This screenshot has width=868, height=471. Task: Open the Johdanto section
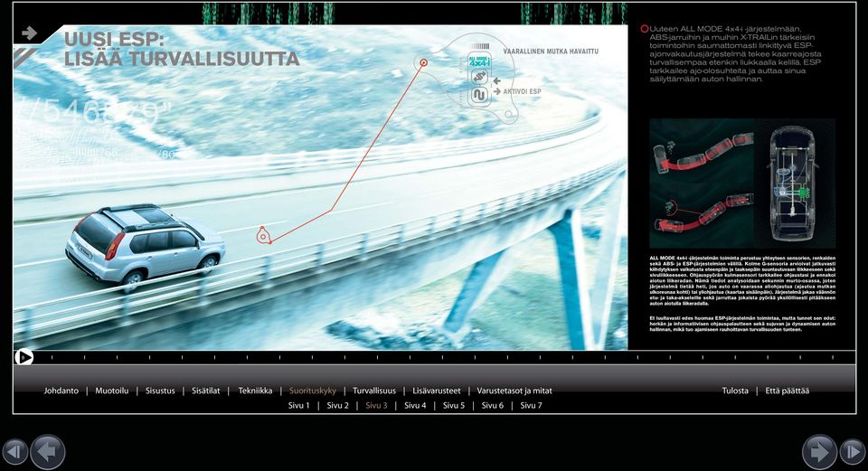(61, 391)
